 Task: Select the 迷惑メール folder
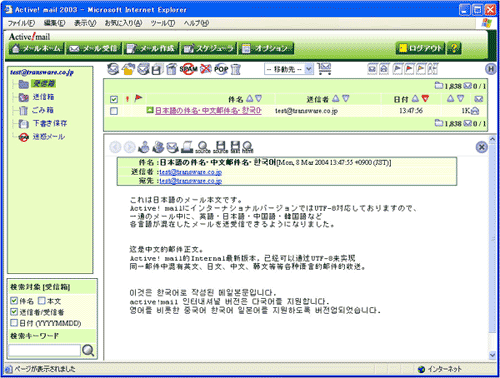point(49,137)
